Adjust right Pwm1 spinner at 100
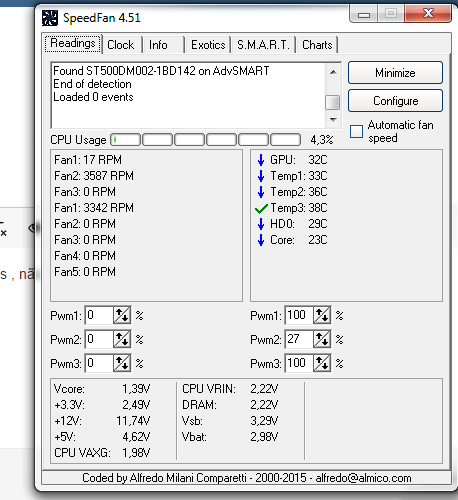 (322, 315)
